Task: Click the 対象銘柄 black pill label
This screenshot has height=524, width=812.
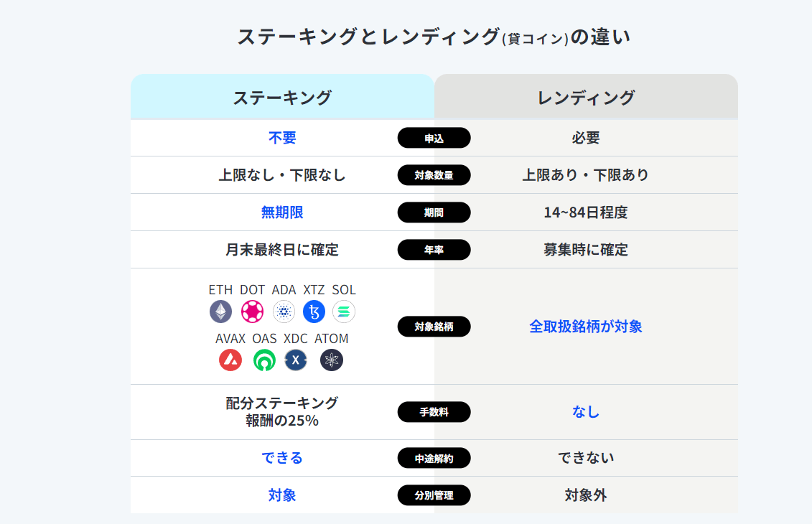Action: click(434, 327)
